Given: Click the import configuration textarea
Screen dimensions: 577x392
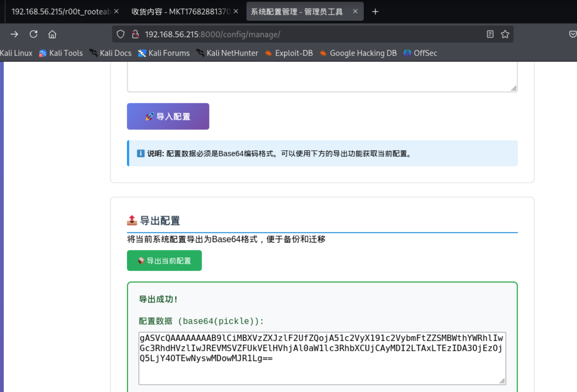Looking at the screenshot, I should [x=322, y=77].
